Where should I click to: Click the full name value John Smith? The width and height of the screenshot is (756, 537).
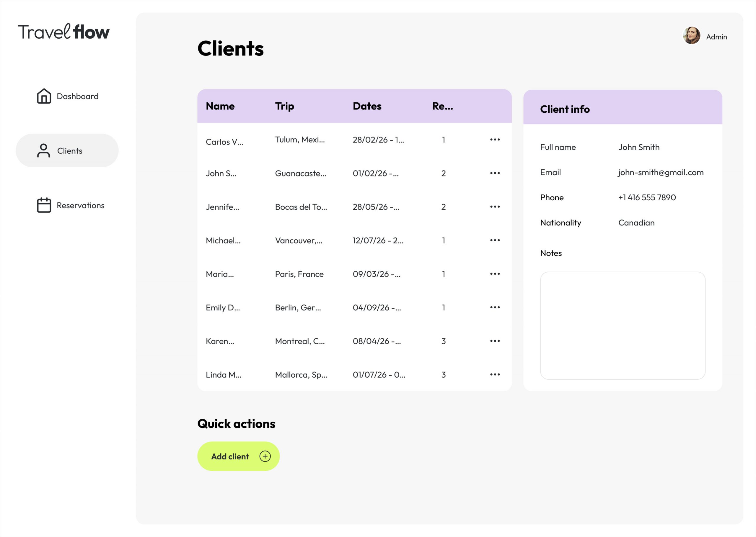pos(639,147)
